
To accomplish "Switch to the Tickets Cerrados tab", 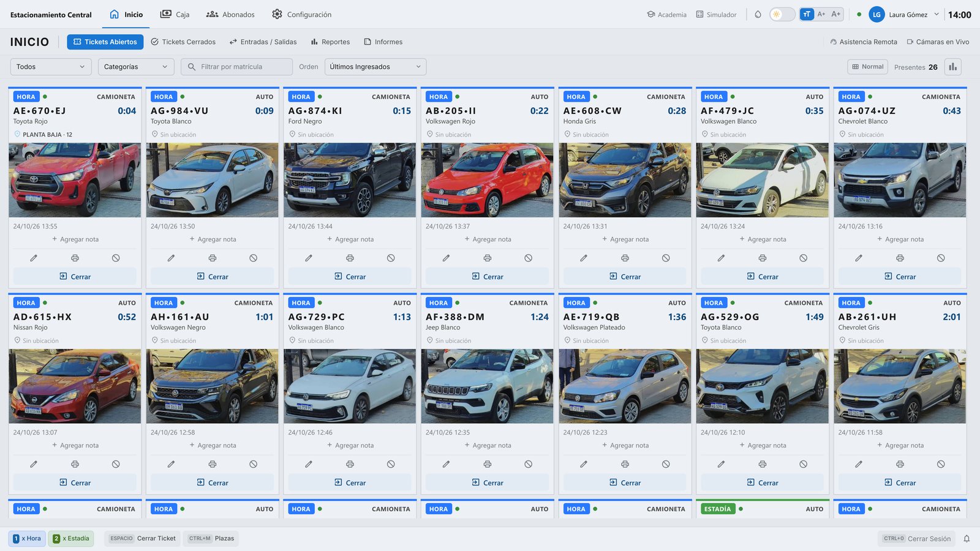I will [x=183, y=42].
